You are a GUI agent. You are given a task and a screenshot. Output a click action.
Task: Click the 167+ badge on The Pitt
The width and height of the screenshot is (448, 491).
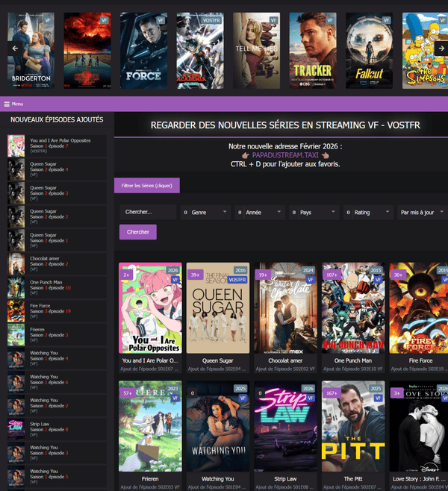[x=332, y=393]
